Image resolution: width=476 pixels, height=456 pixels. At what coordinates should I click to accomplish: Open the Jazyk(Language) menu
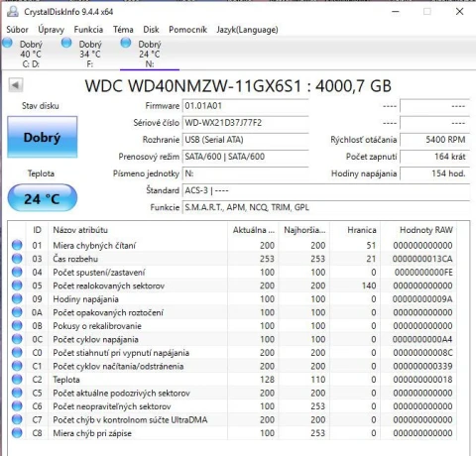[247, 30]
